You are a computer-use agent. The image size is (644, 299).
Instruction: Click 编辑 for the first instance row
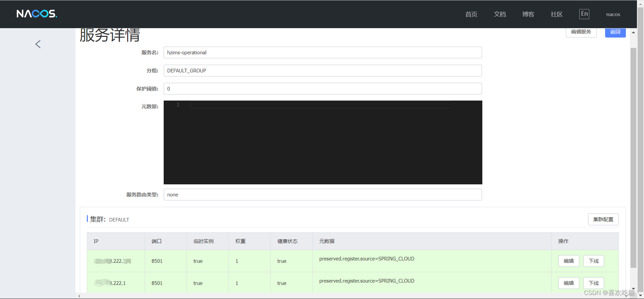569,261
